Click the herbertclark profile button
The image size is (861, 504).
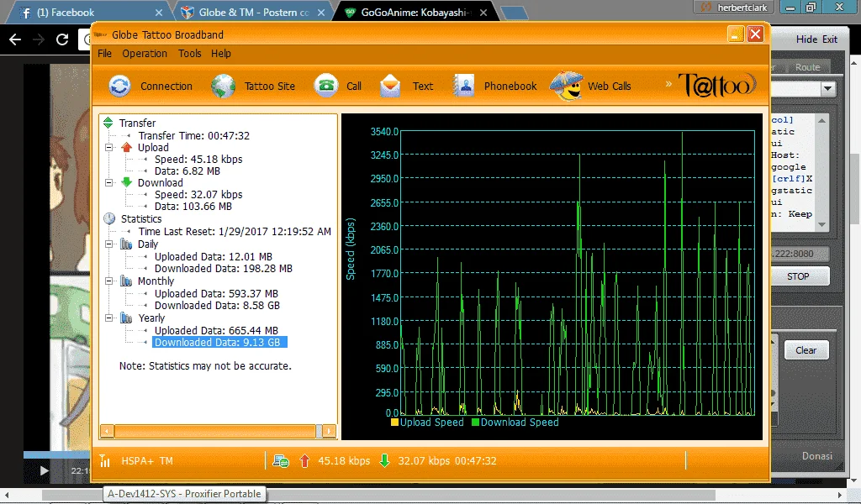click(x=735, y=7)
